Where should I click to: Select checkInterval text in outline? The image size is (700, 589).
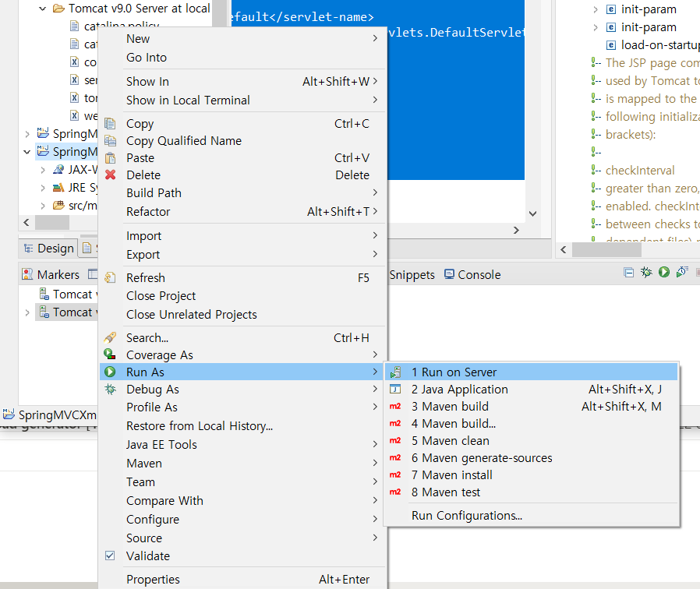pyautogui.click(x=640, y=171)
